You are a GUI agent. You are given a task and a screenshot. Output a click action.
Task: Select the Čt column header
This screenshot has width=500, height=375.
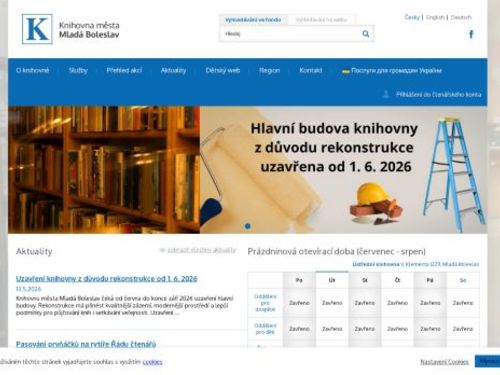pos(397,280)
